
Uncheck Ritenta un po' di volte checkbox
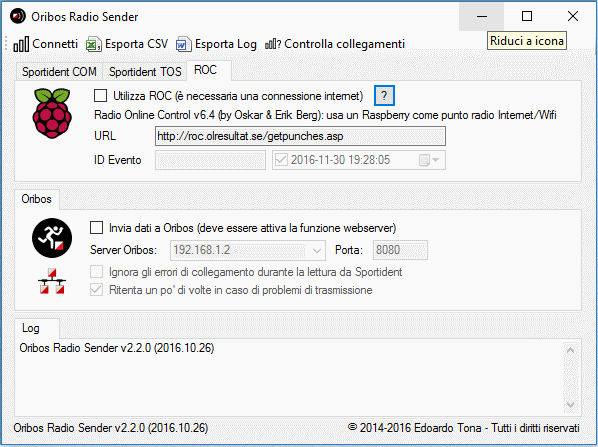[x=96, y=290]
